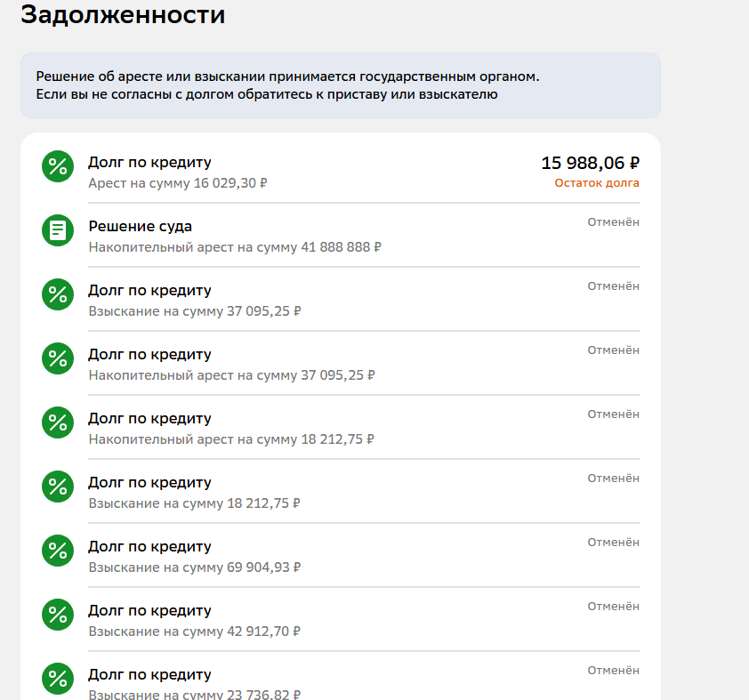749x700 pixels.
Task: Click the document icon for Решение суда
Action: tap(58, 230)
